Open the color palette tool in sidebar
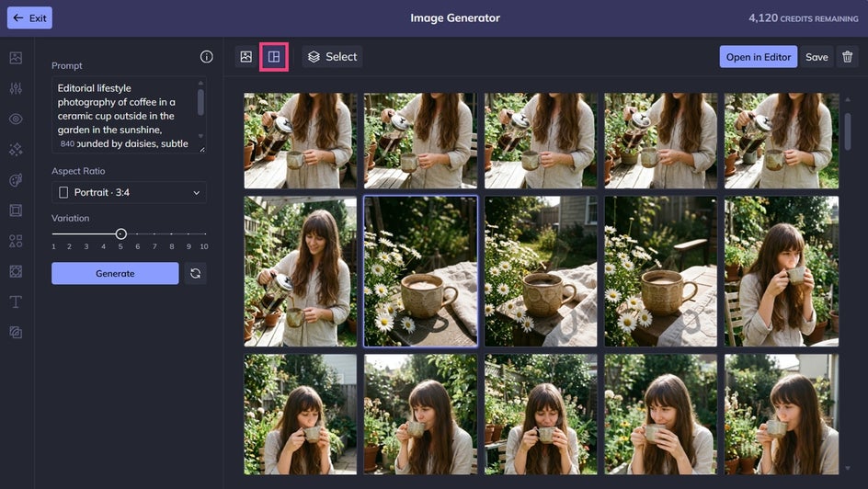 click(16, 180)
